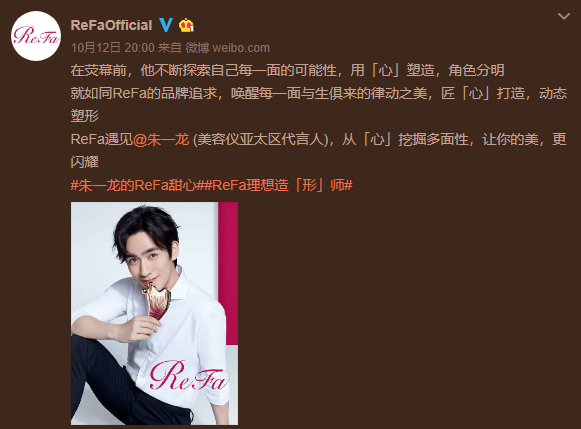The width and height of the screenshot is (581, 429).
Task: Click the post line starting 就如同ReFa的品牌追求
Action: (x=319, y=93)
